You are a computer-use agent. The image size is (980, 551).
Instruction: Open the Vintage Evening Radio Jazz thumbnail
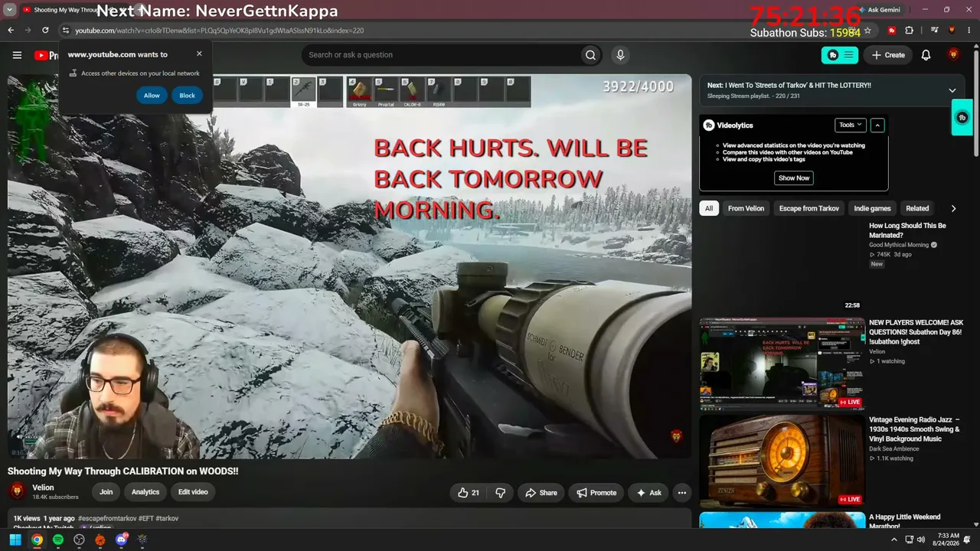(782, 461)
